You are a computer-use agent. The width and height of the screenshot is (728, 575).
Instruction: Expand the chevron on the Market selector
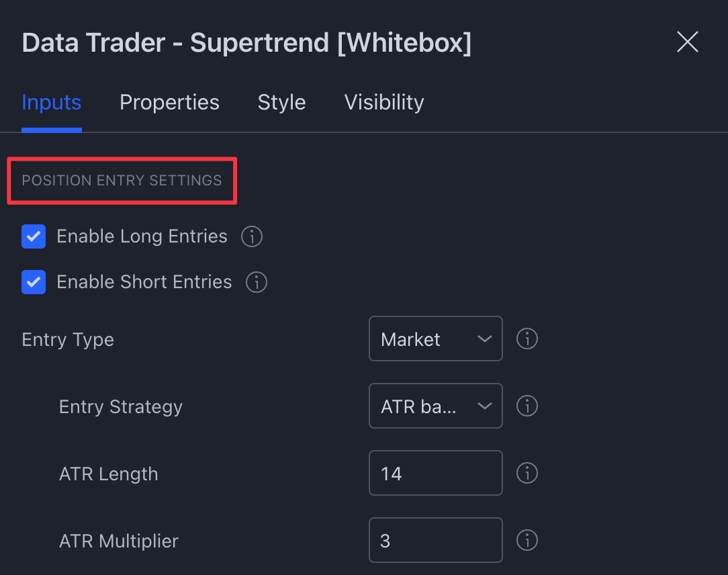[x=484, y=339]
